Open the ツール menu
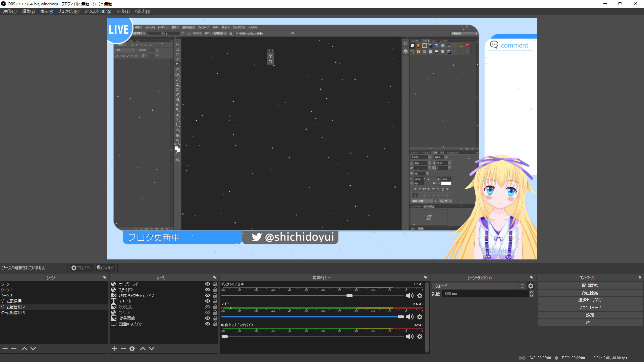Viewport: 644px width, 362px height. pyautogui.click(x=123, y=11)
